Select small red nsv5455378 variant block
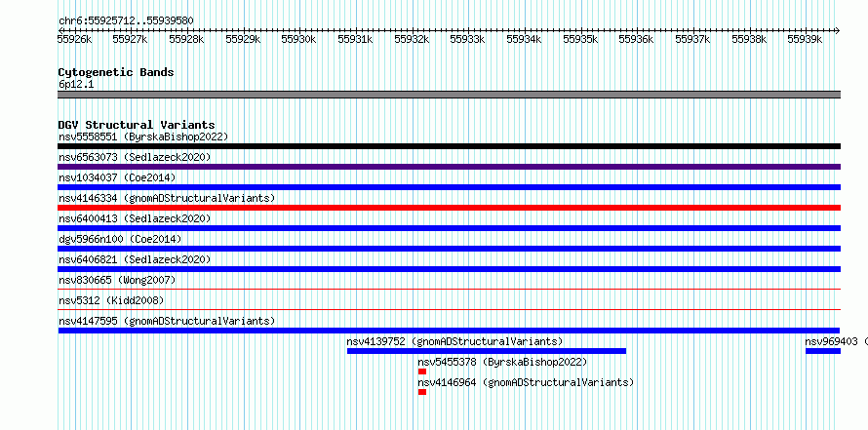868x430 pixels. tap(422, 371)
